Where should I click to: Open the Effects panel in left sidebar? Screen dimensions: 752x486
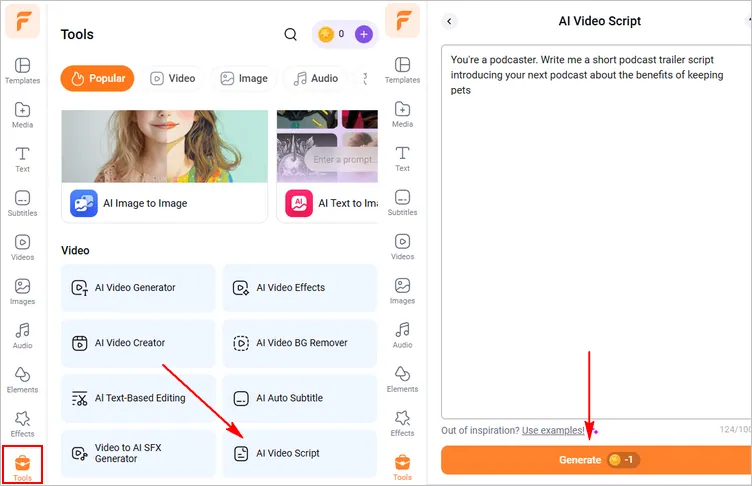(22, 423)
